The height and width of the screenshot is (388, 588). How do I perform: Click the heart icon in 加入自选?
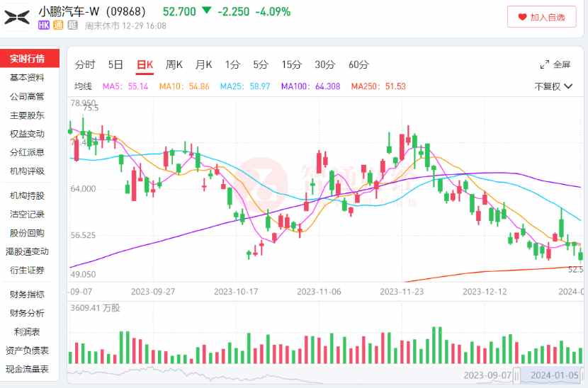[522, 17]
